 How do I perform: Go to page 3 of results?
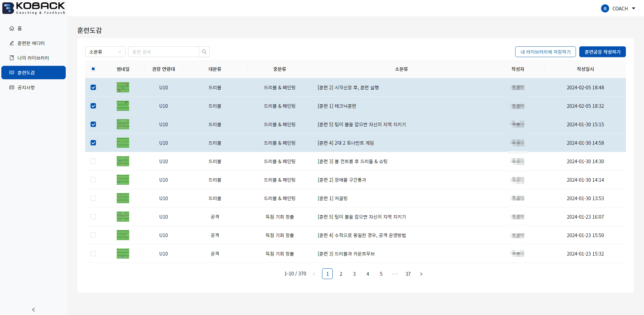tap(354, 274)
